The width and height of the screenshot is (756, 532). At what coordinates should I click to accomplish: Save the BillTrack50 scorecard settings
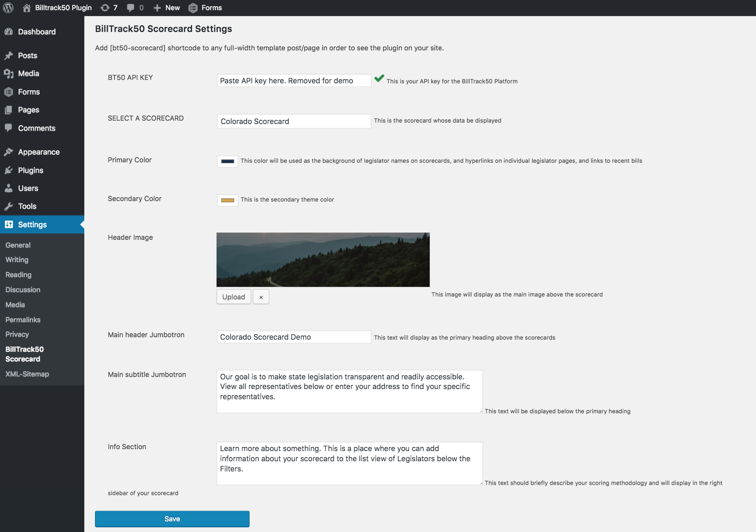(172, 518)
